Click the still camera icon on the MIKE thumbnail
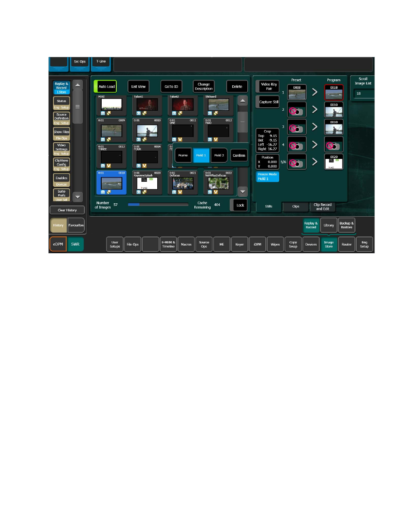This screenshot has width=411, height=532. [103, 113]
